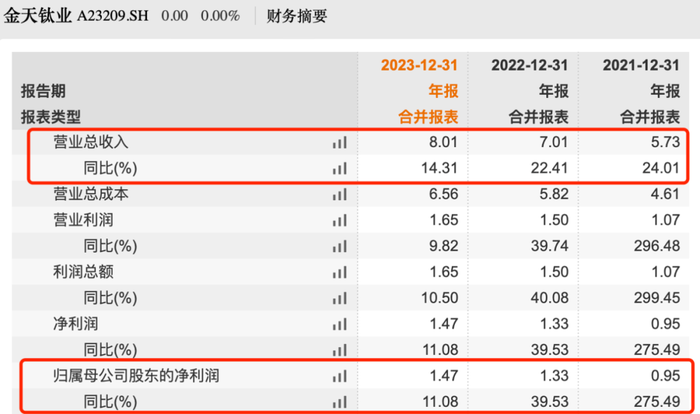This screenshot has width=700, height=414.
Task: Click the 8.01 revenue cell
Action: click(443, 142)
